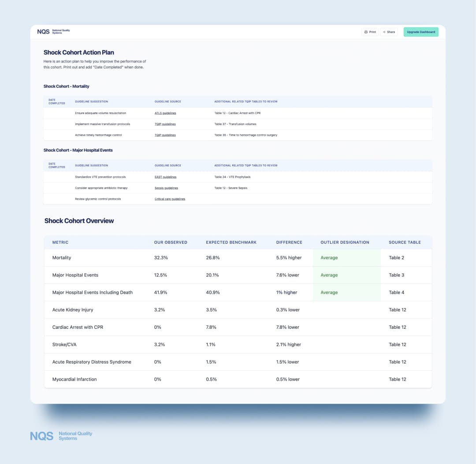This screenshot has width=476, height=464.
Task: Click the NQS logo in the top bar
Action: [x=53, y=32]
